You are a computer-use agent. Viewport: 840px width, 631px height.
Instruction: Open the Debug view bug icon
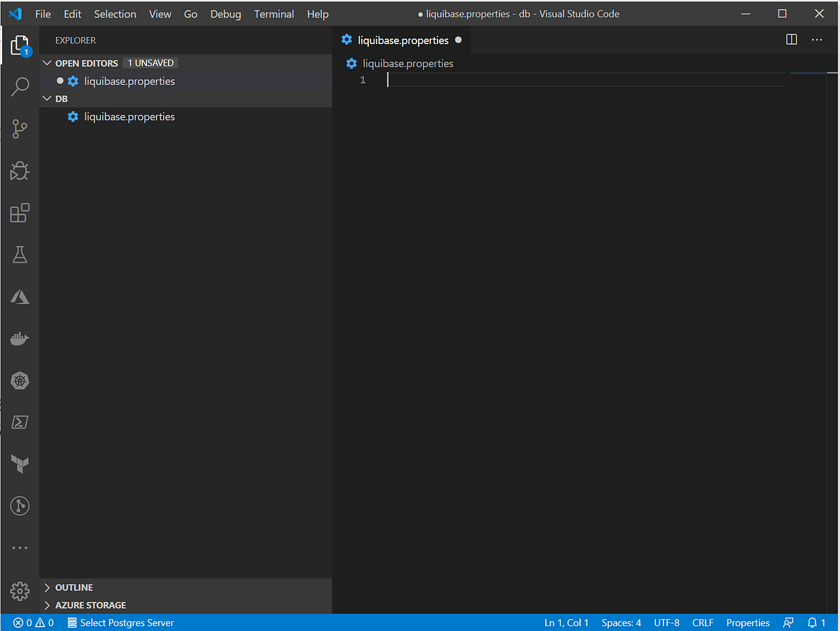click(x=20, y=171)
